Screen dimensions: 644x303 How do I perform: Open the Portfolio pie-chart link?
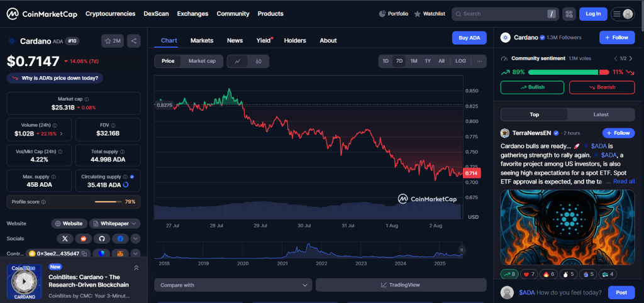pos(394,14)
